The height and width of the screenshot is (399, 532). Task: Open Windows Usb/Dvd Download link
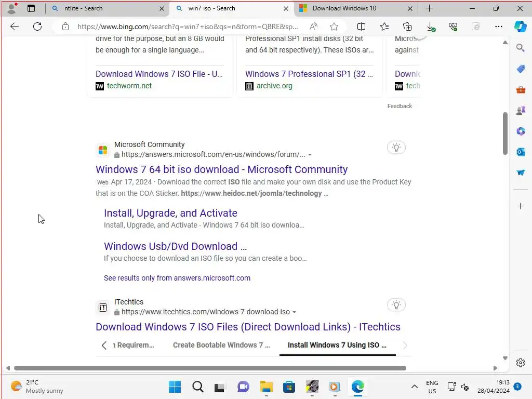(x=175, y=246)
